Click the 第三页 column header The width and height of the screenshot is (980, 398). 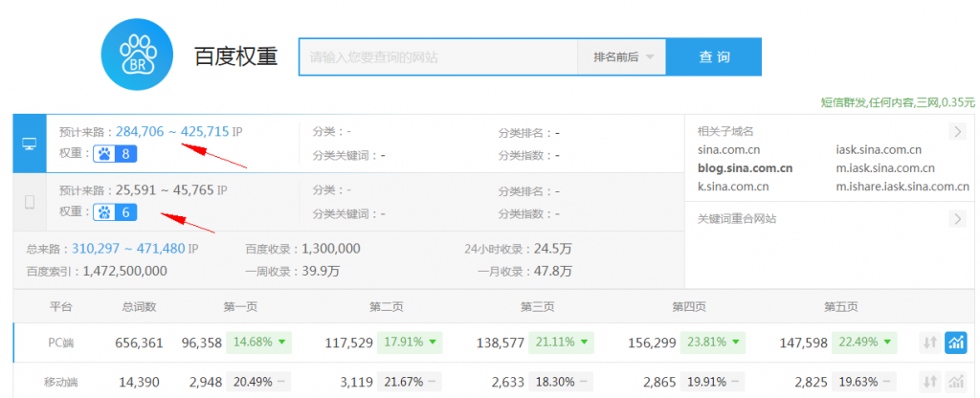tap(538, 307)
